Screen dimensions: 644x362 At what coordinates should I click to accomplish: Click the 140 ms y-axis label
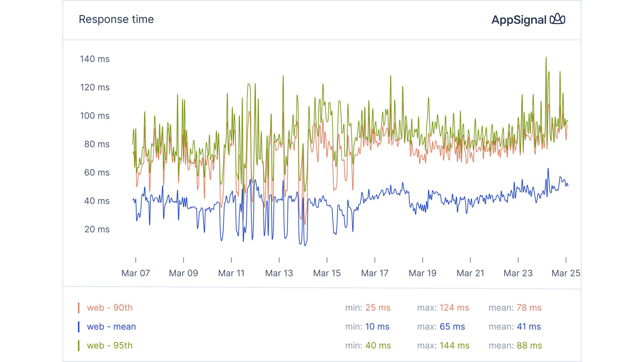point(95,59)
